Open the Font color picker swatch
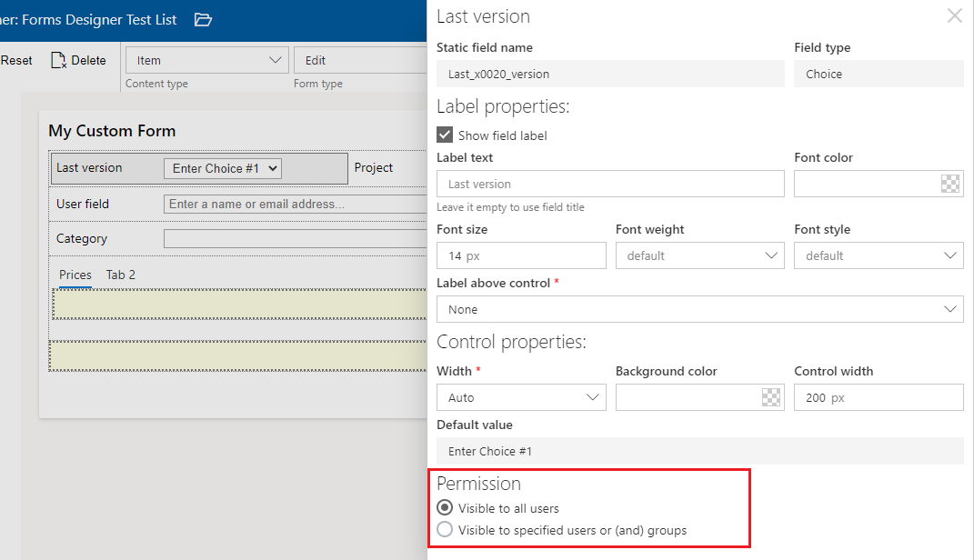Viewport: 974px width, 560px height. coord(949,184)
